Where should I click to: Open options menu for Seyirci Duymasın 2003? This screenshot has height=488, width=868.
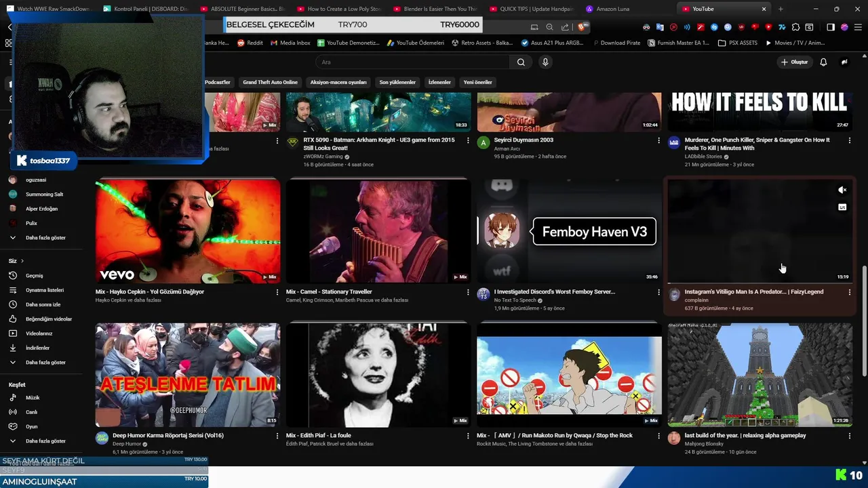658,140
